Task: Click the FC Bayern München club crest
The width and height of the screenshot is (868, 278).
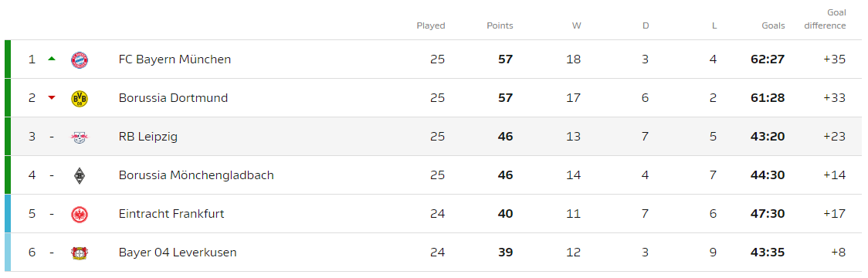Action: [80, 59]
